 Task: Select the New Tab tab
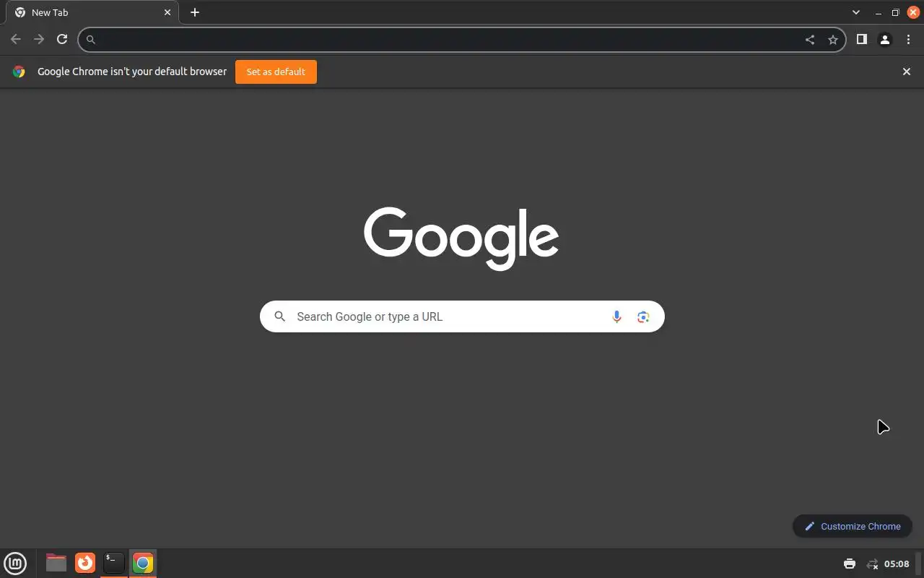tap(91, 12)
